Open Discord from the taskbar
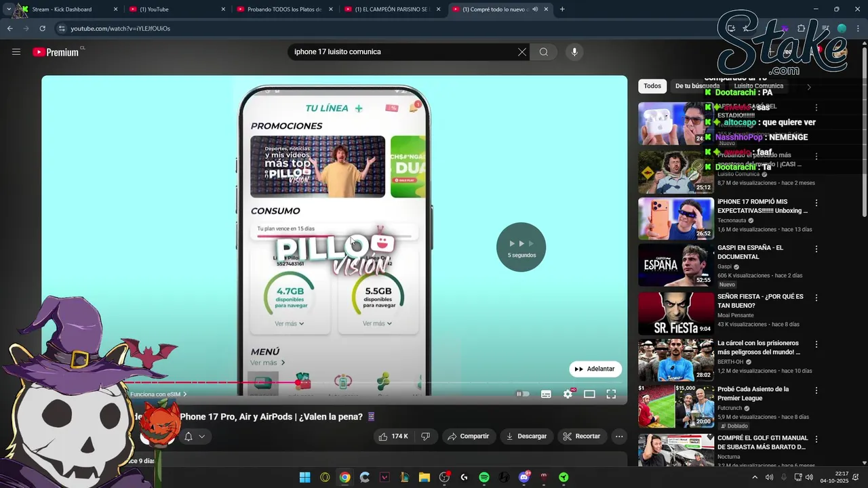Image resolution: width=868 pixels, height=488 pixels. [x=524, y=477]
